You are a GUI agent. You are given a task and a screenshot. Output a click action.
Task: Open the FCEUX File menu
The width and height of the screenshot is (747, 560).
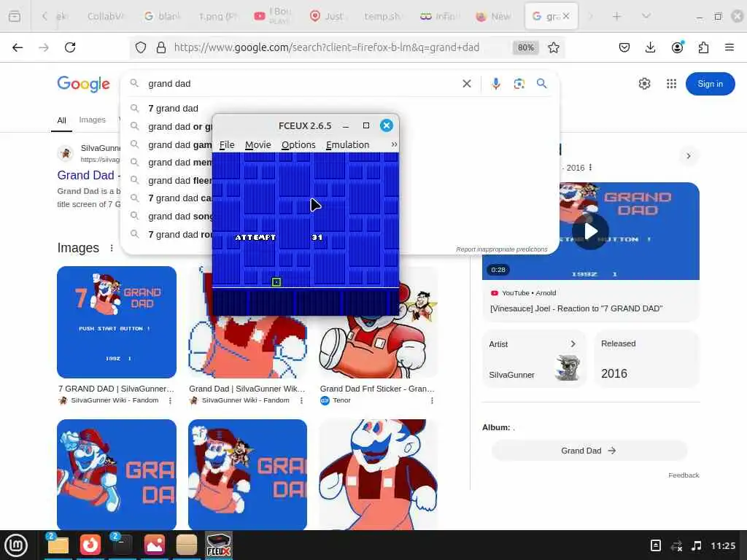227,145
